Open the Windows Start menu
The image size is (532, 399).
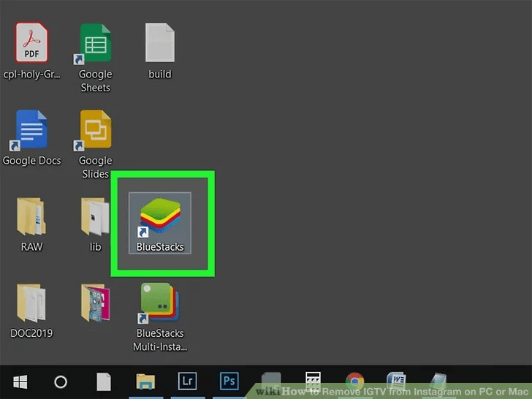pyautogui.click(x=20, y=381)
